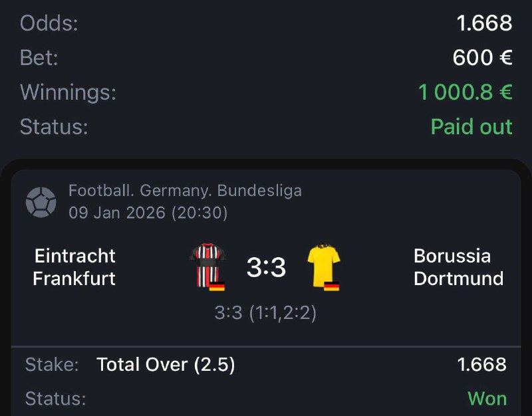The width and height of the screenshot is (532, 416).
Task: Tap the 600 € bet amount
Action: click(482, 58)
